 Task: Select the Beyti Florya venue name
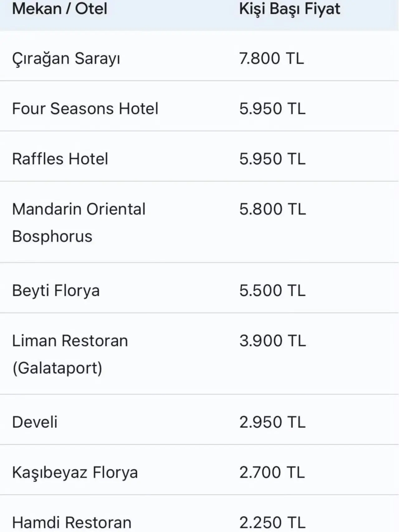[56, 291]
